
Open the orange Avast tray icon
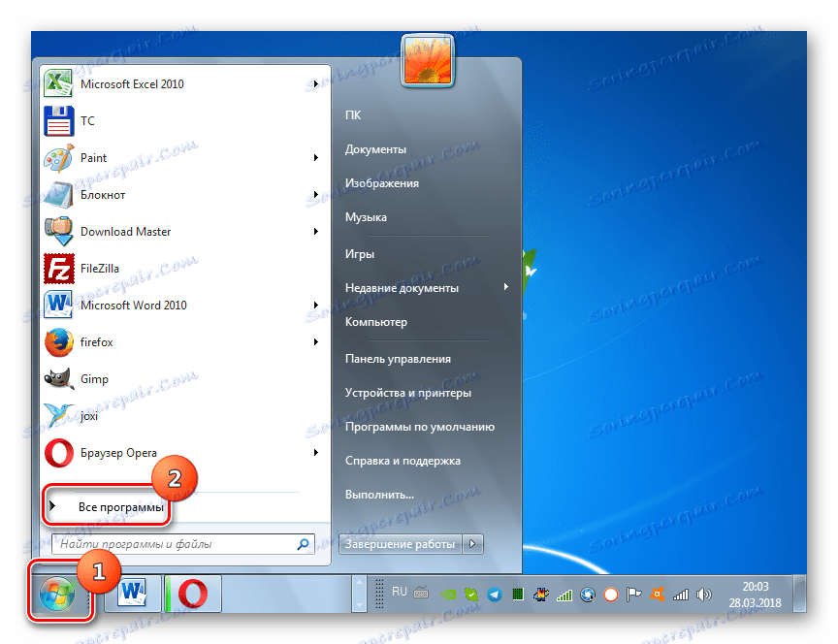(x=658, y=594)
